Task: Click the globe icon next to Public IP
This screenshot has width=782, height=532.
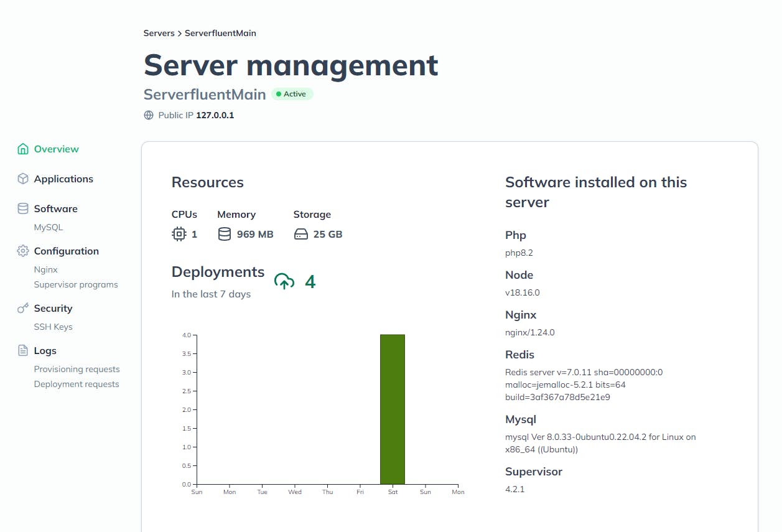Action: tap(148, 115)
